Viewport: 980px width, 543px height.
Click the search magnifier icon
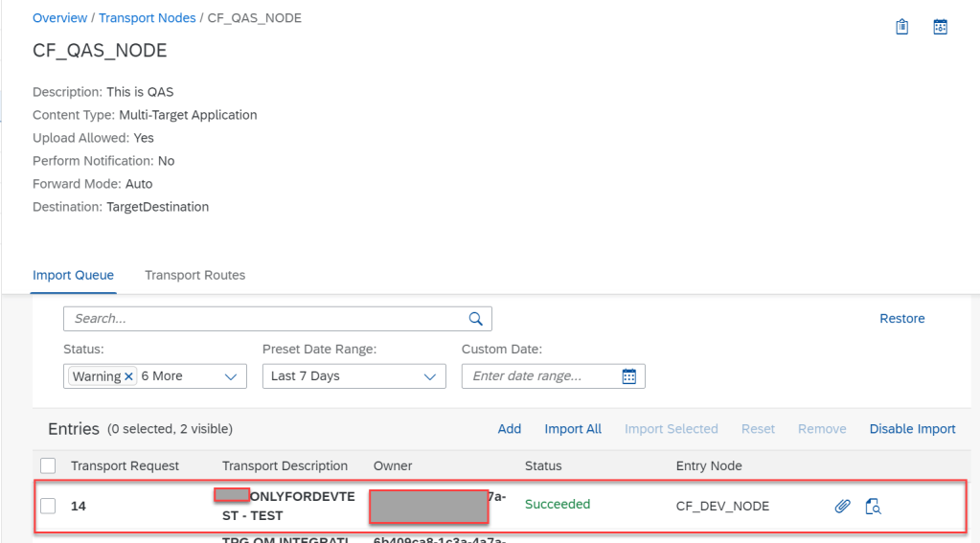coord(475,319)
